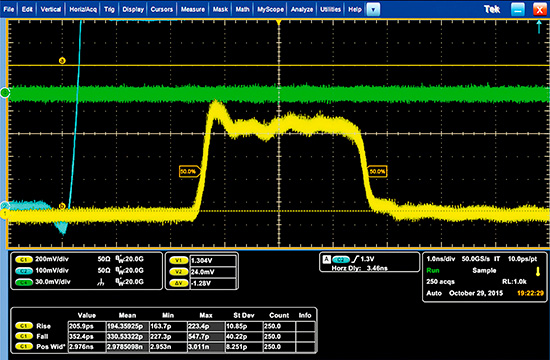Click the C4 ground coupling symbol

point(101,282)
